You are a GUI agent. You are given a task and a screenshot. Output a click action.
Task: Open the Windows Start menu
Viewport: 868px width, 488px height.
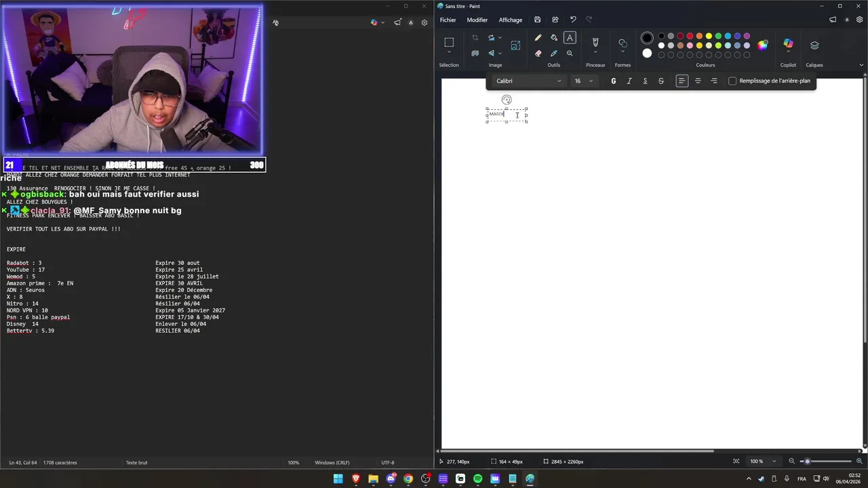point(338,479)
